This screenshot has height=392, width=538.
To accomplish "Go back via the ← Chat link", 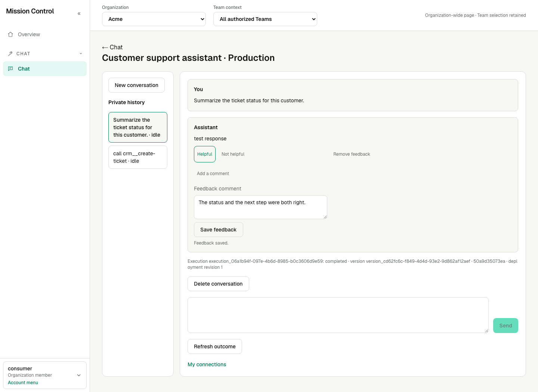I will [x=112, y=47].
